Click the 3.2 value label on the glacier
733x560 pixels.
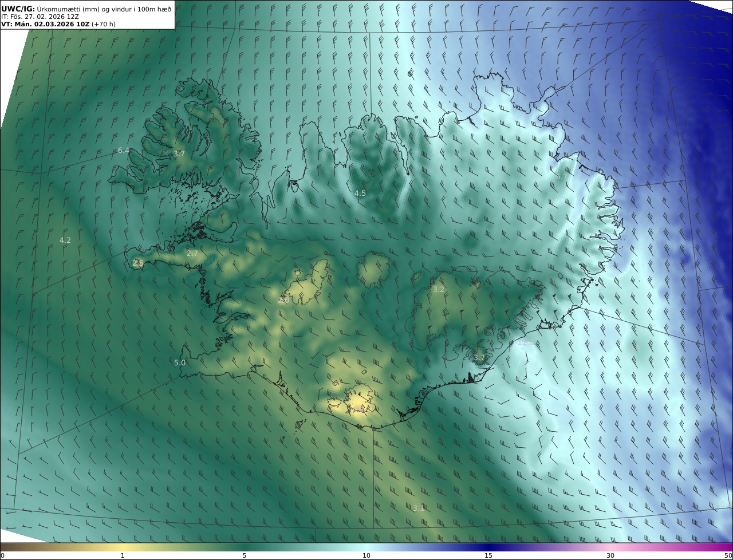point(438,290)
